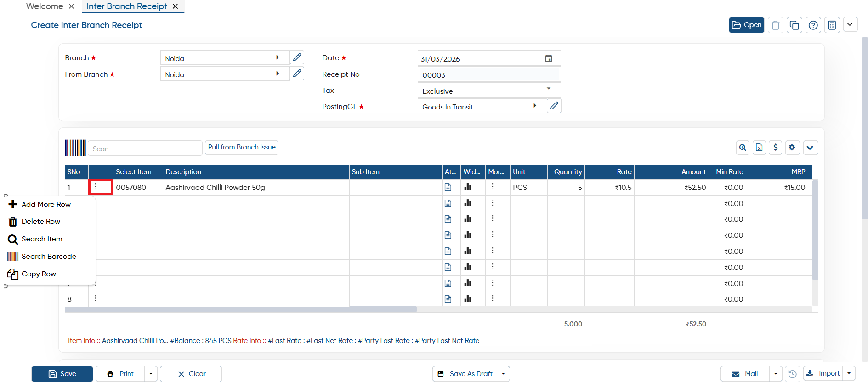Open the help question mark icon
This screenshot has width=868, height=383.
813,25
